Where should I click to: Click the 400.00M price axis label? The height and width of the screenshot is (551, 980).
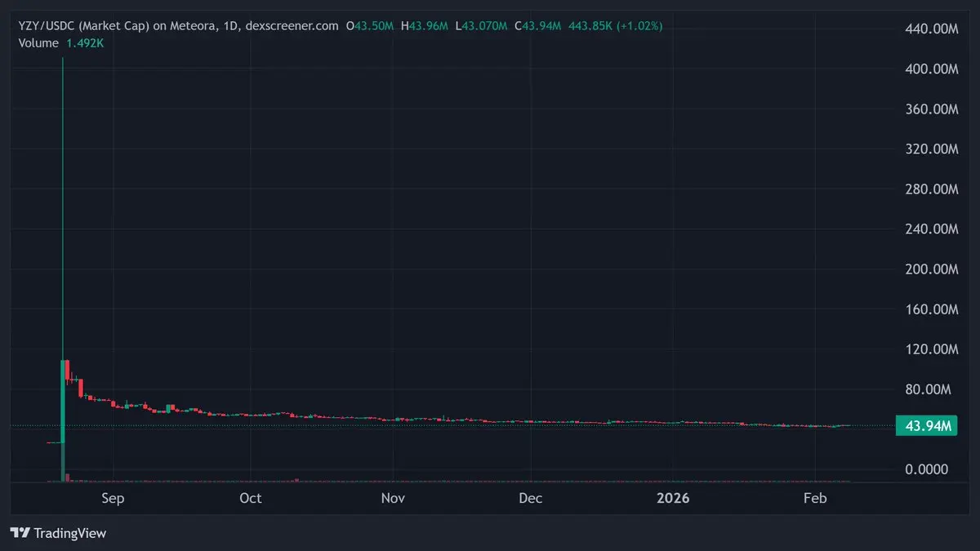coord(932,69)
